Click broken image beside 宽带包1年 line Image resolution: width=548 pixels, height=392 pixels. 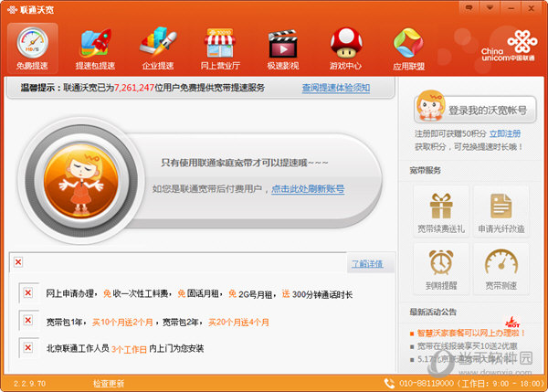click(x=28, y=320)
